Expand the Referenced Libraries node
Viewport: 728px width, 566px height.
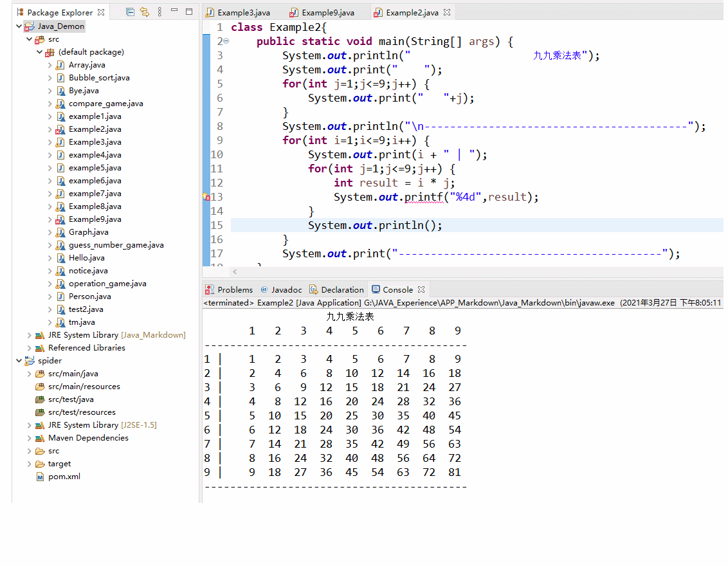click(28, 347)
